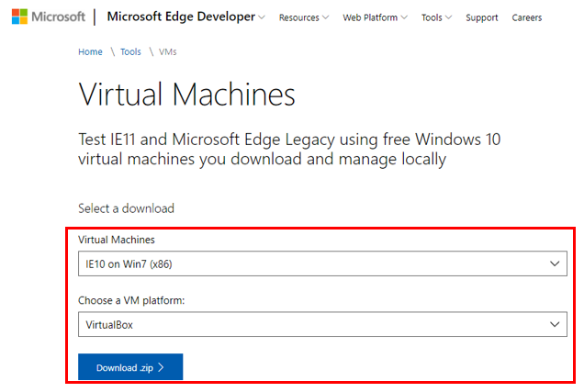Click the 'Choose a VM platform:' label
The width and height of the screenshot is (584, 392).
tap(131, 300)
